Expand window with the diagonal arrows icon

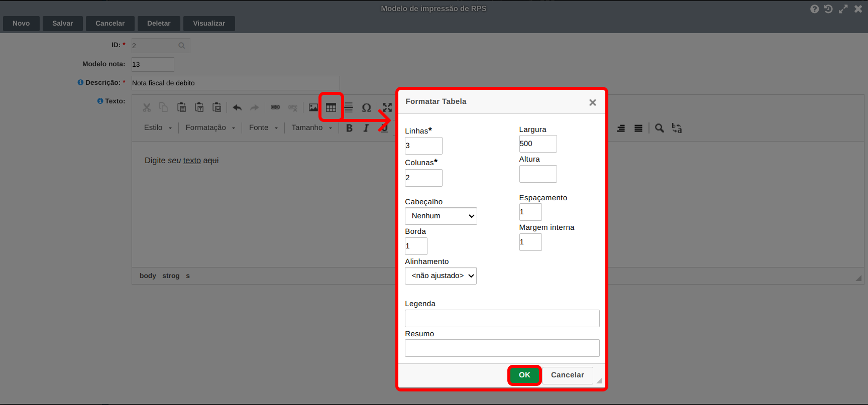(x=843, y=9)
